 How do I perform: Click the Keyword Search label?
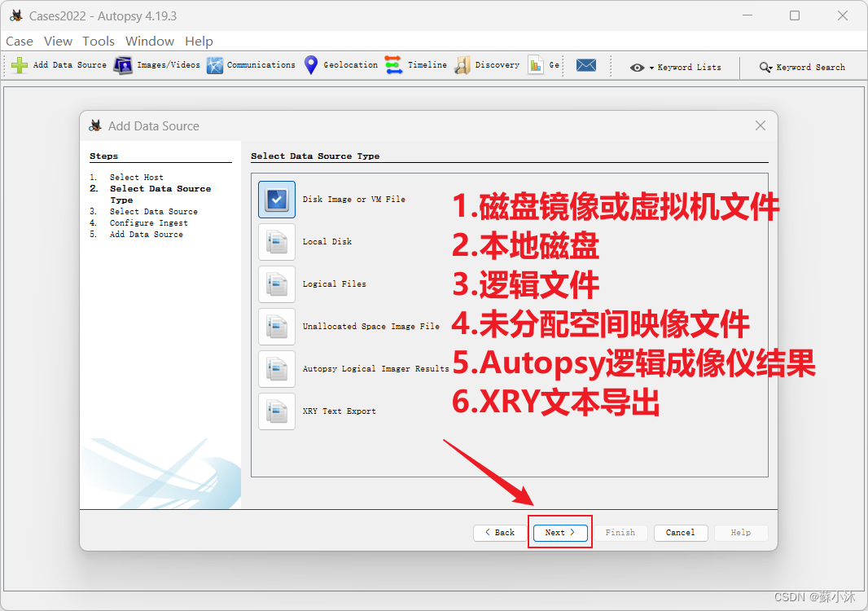tap(810, 67)
